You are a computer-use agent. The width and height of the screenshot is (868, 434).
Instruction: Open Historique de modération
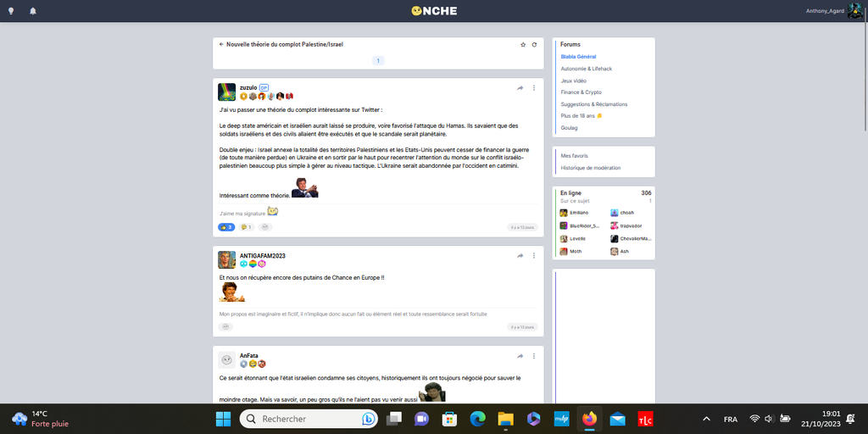pyautogui.click(x=590, y=168)
